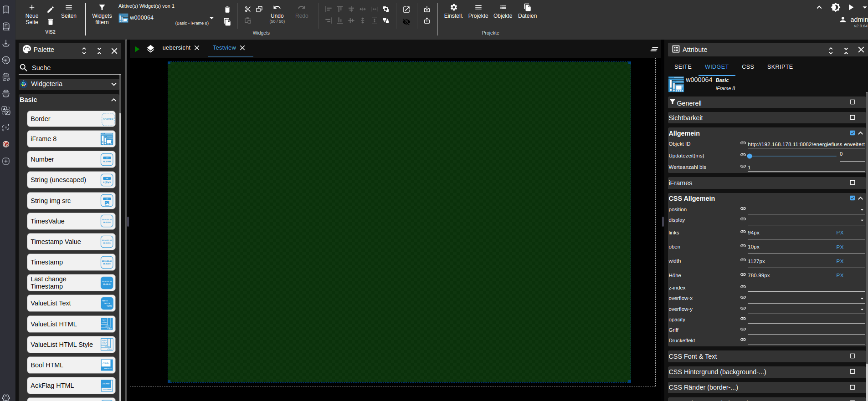The width and height of the screenshot is (868, 401).
Task: Click the admin user label
Action: pyautogui.click(x=859, y=20)
